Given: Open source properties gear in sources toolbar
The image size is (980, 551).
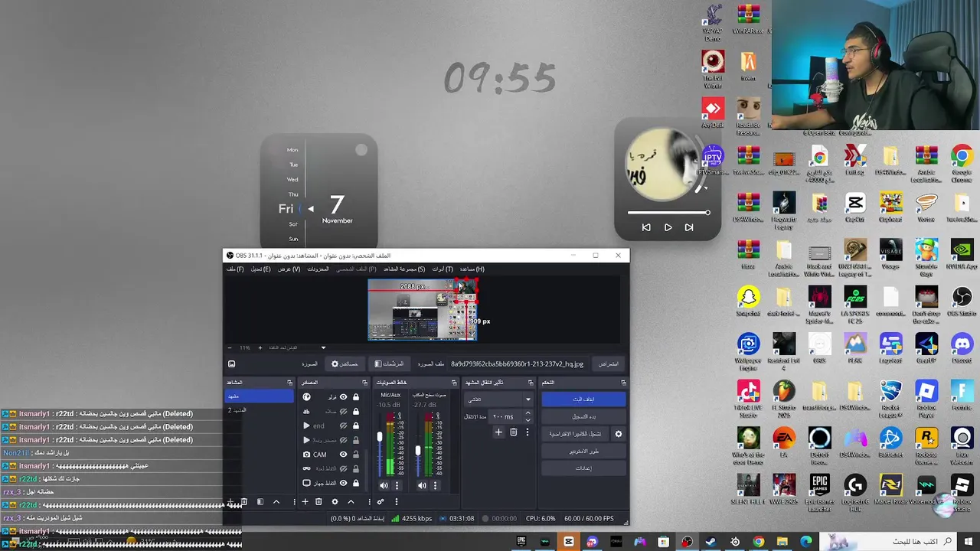Looking at the screenshot, I should pyautogui.click(x=335, y=502).
